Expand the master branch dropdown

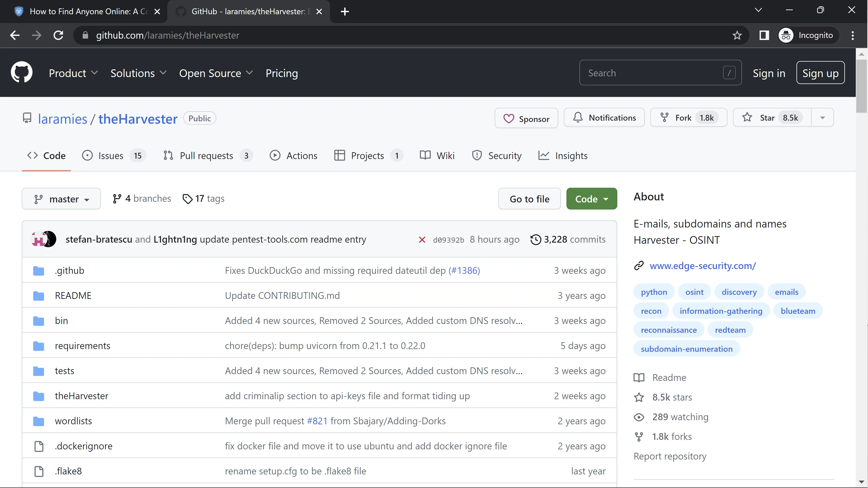click(61, 199)
